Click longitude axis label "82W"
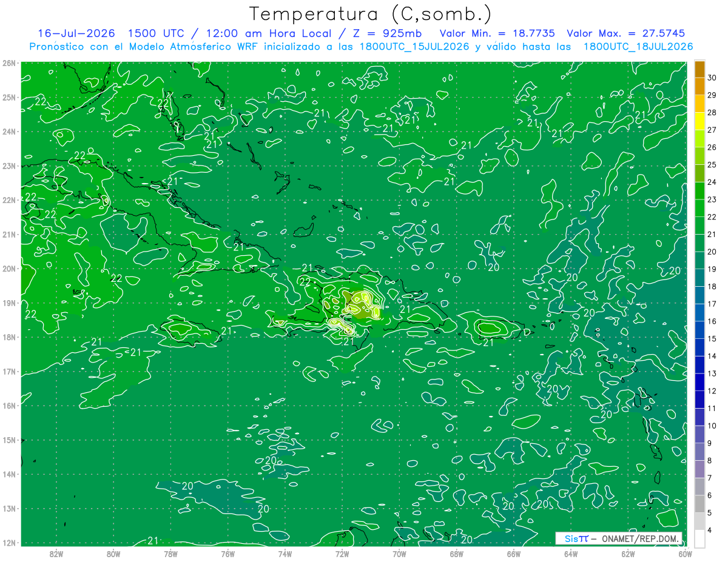The image size is (728, 562). coord(56,554)
